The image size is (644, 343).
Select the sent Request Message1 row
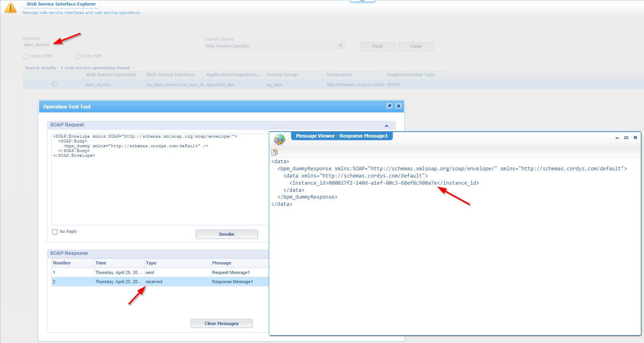pos(160,272)
